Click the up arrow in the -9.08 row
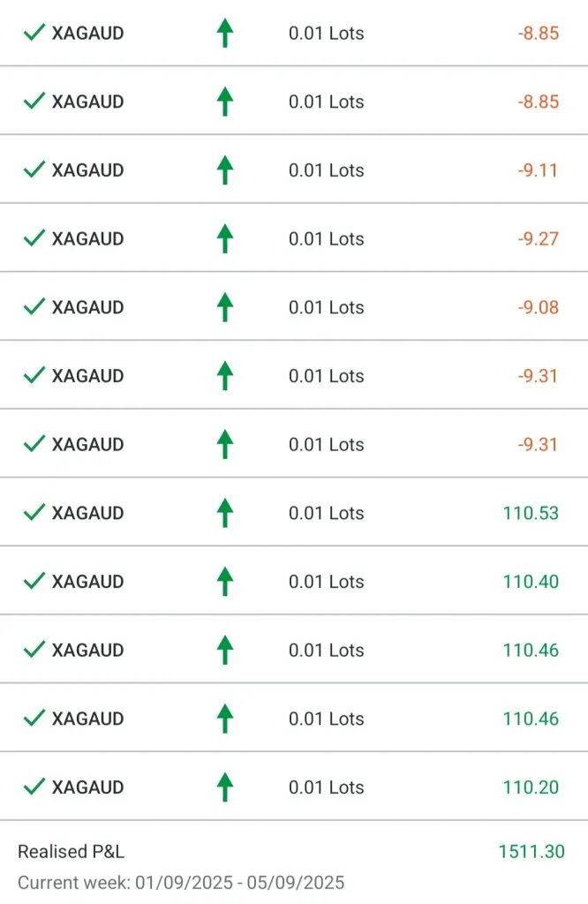Viewport: 588px width, 904px height. click(225, 306)
